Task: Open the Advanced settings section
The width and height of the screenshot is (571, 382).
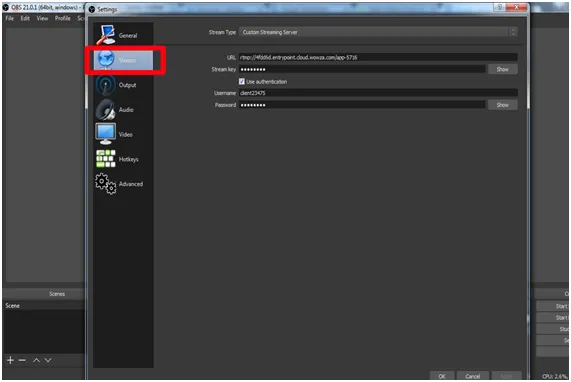Action: 123,184
